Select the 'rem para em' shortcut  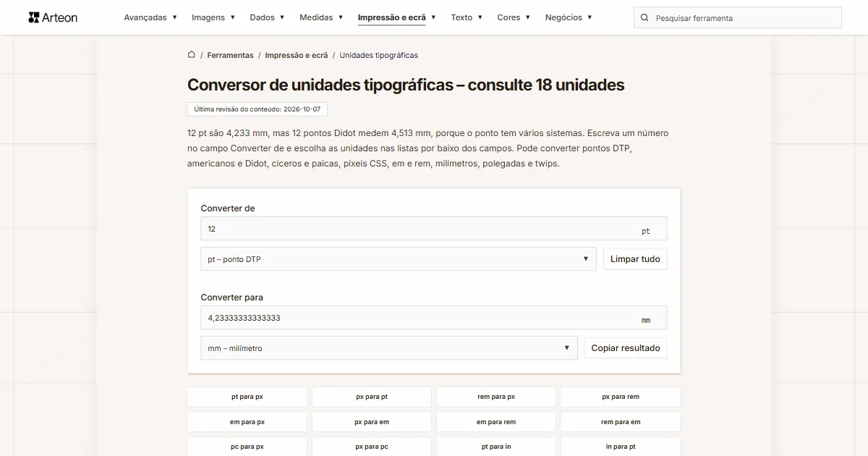(x=621, y=422)
